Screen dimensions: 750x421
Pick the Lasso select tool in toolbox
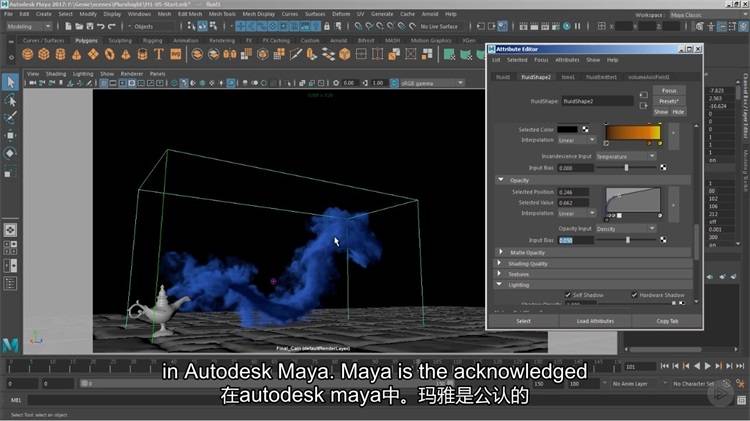click(x=11, y=100)
